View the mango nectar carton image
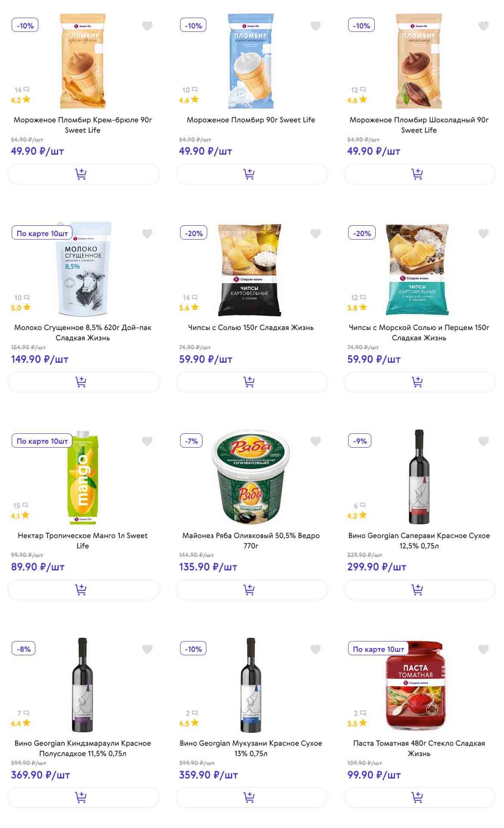 coord(83,477)
